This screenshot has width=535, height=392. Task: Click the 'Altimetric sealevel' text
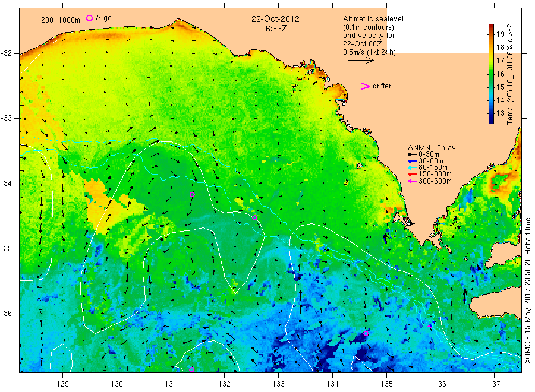[373, 19]
